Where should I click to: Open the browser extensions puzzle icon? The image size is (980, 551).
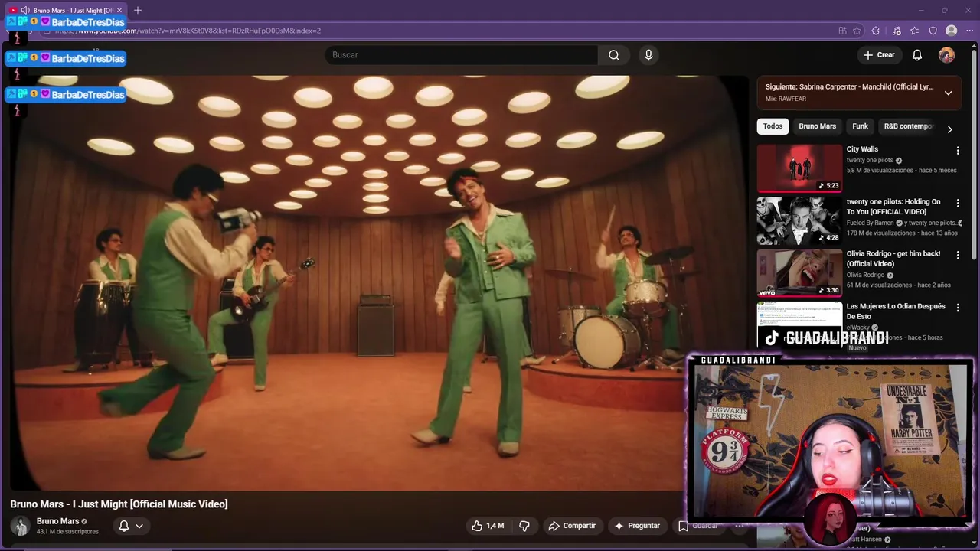[876, 31]
